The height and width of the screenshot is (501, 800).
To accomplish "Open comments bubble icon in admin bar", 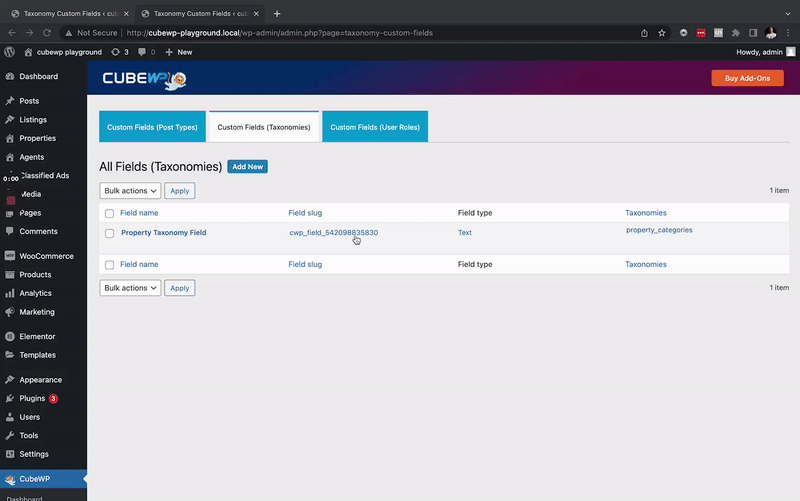I will [142, 52].
